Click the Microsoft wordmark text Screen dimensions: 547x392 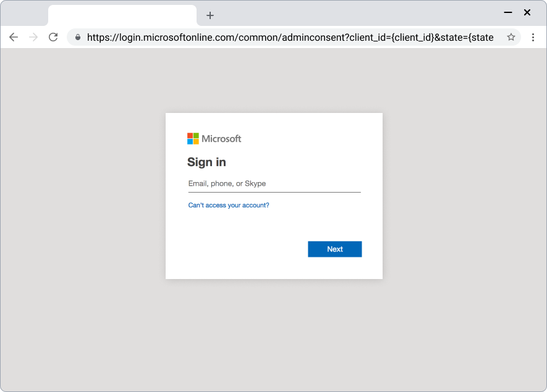(221, 139)
